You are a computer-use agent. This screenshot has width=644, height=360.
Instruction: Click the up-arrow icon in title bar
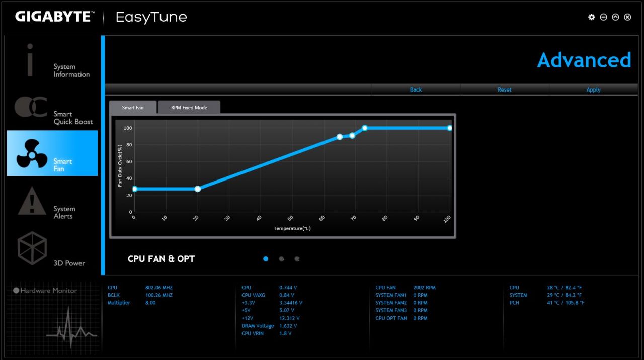click(615, 17)
